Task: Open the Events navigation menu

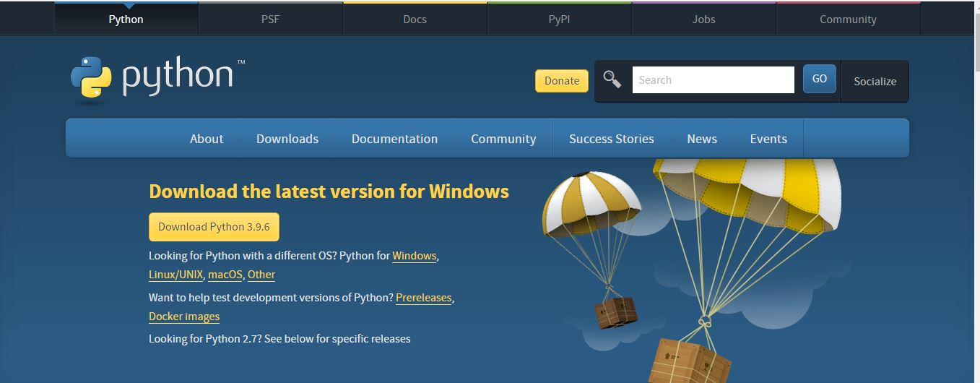Action: click(x=768, y=139)
